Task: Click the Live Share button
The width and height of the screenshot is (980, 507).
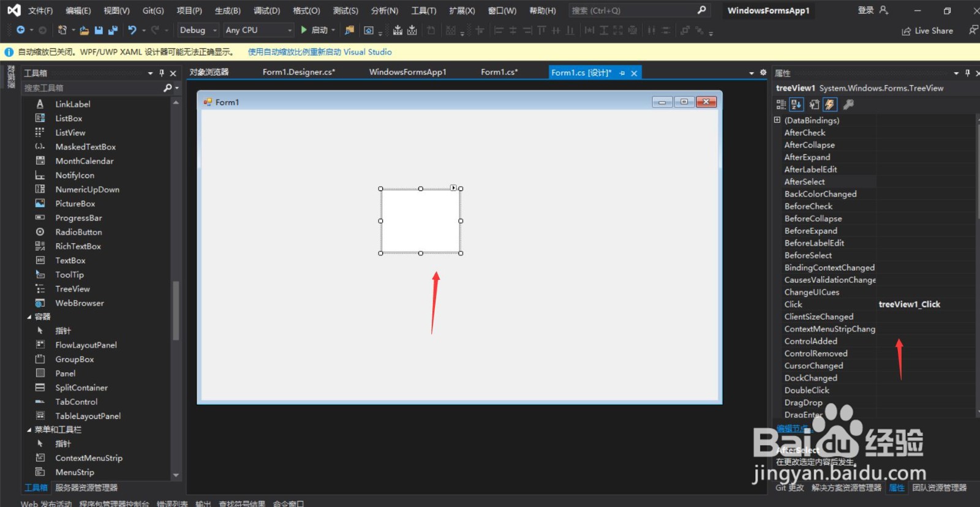Action: click(927, 31)
